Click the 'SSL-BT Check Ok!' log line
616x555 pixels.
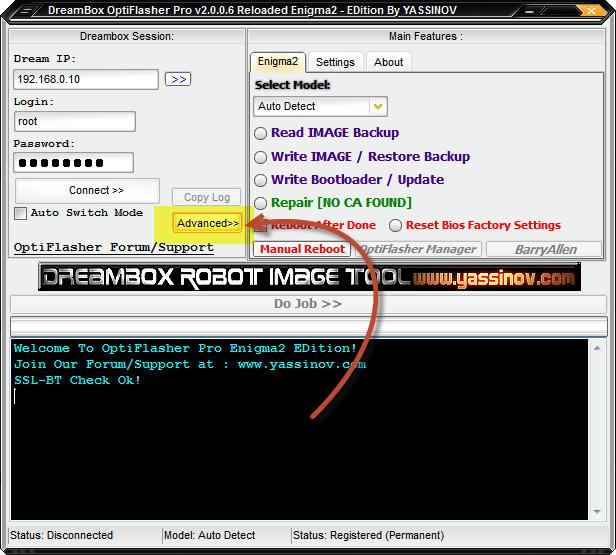pos(77,381)
